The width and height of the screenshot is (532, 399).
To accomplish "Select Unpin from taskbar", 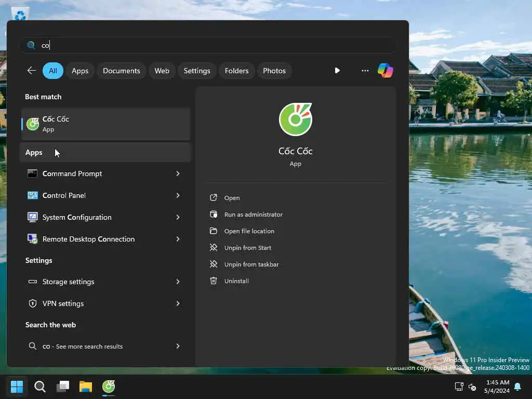I will click(x=251, y=264).
